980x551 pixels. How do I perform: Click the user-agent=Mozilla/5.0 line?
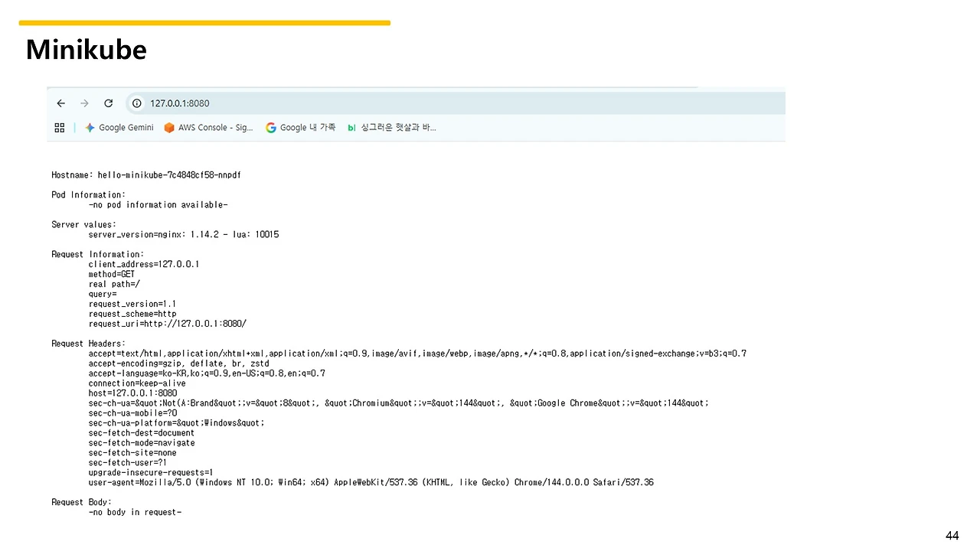click(x=371, y=484)
